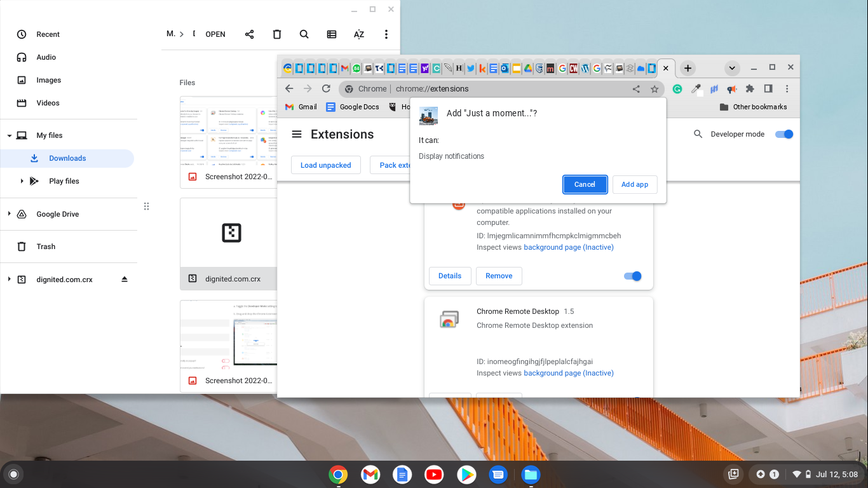Viewport: 868px width, 488px height.
Task: Remove the lmjegmlicamnimmfhcmpkclmigmmcbeh extension
Action: (499, 276)
